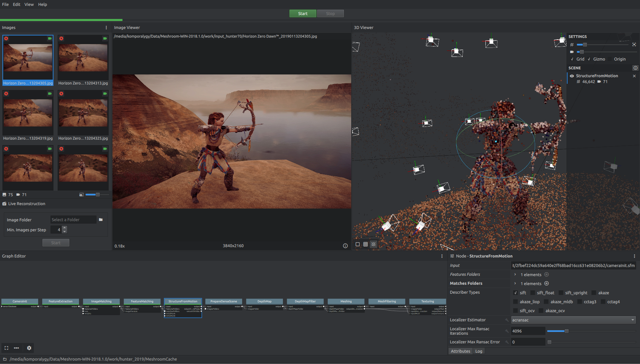
Task: Enable the sift_float describer type
Action: click(x=533, y=293)
